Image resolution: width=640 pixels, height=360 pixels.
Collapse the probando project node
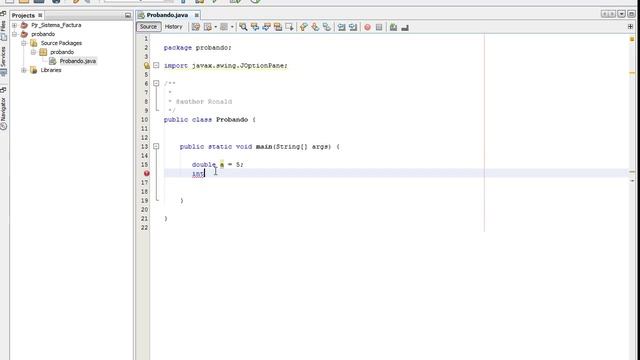point(15,34)
